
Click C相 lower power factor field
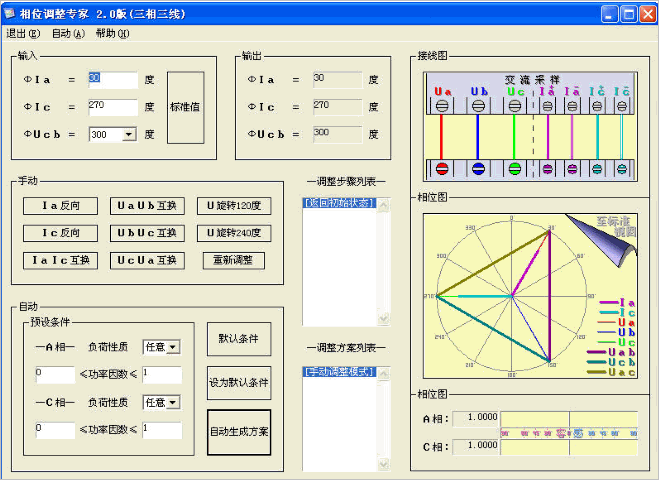coord(55,430)
